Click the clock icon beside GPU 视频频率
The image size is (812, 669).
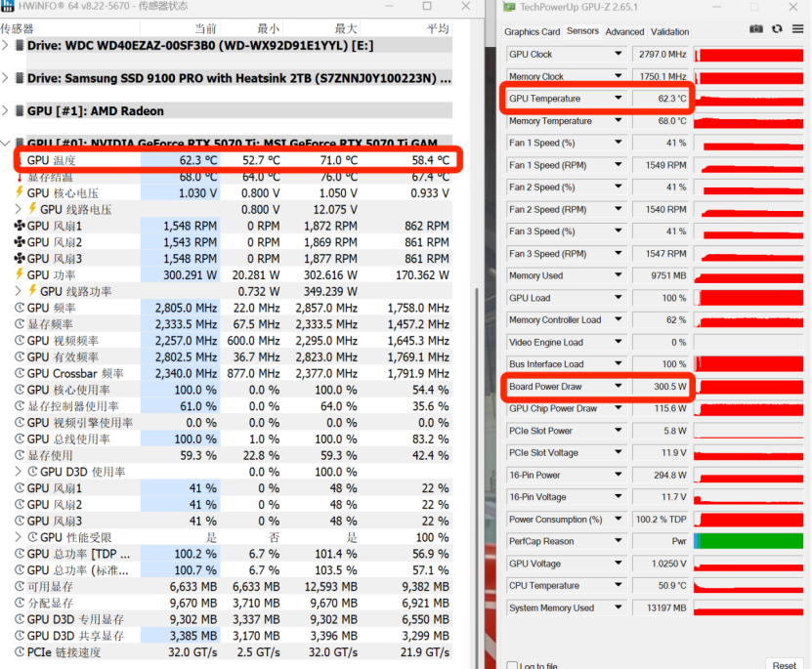pos(20,341)
